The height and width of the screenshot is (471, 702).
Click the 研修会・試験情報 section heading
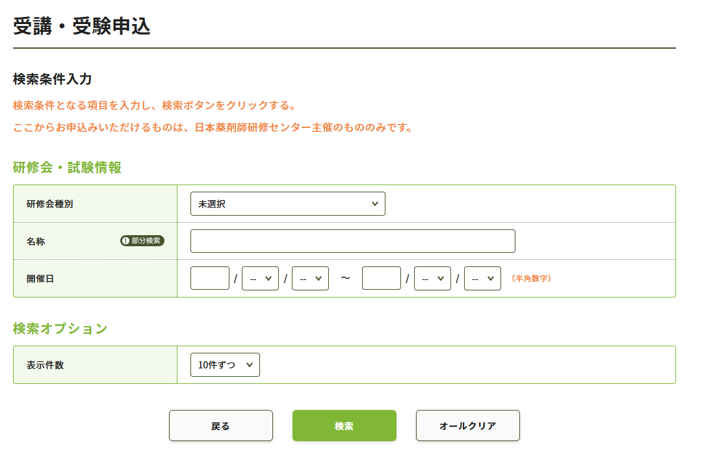click(x=67, y=167)
